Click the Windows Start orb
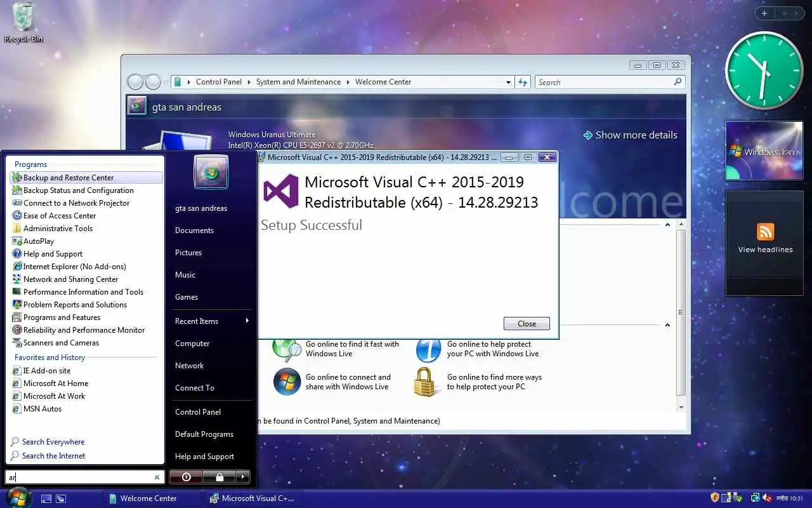812x508 pixels. pyautogui.click(x=18, y=498)
